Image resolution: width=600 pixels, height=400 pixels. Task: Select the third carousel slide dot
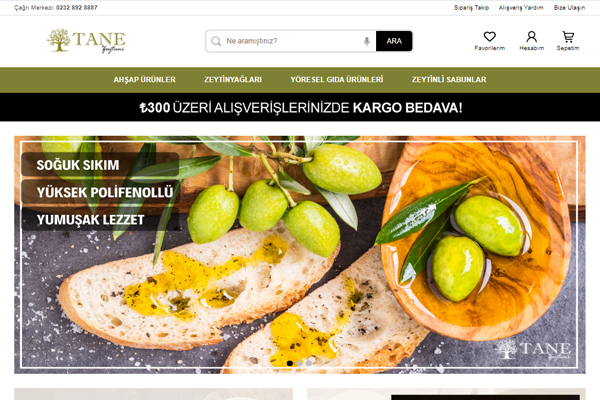[x=309, y=363]
